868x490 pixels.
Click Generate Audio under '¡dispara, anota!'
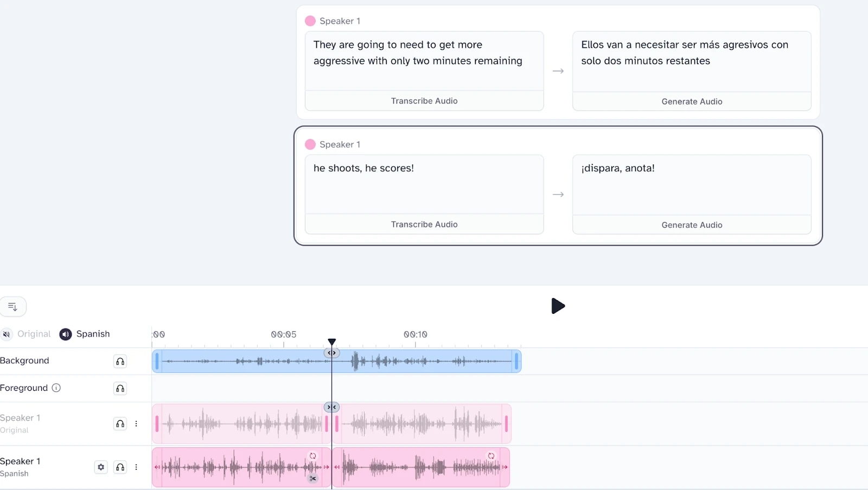pyautogui.click(x=692, y=225)
